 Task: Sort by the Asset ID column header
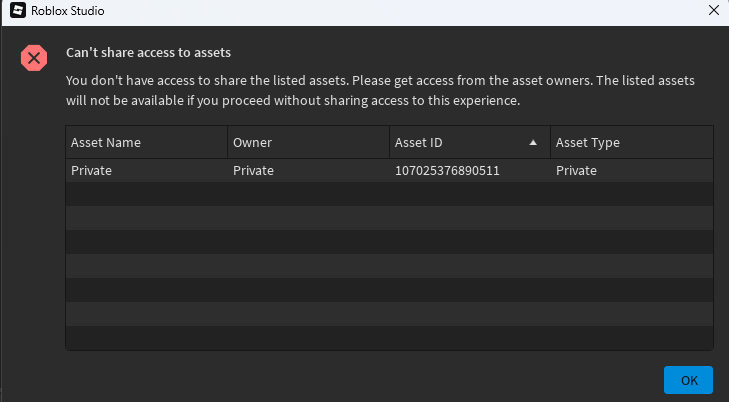coord(470,142)
